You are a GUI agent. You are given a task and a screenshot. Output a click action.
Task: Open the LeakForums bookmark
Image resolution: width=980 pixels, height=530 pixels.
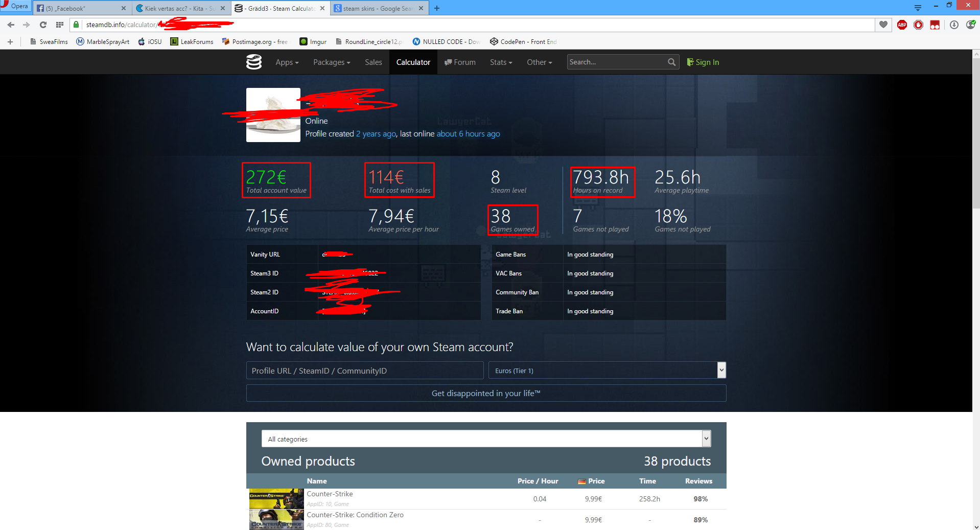(x=192, y=42)
